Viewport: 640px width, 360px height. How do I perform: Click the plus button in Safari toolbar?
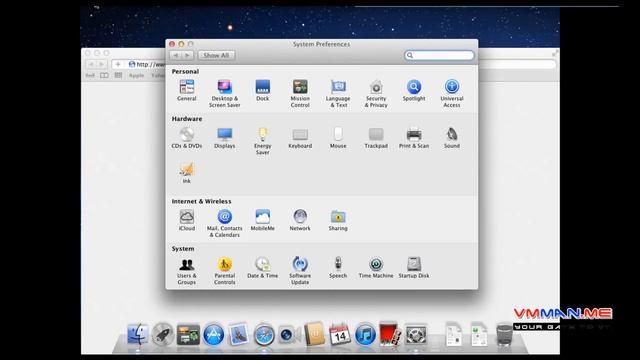[x=118, y=64]
